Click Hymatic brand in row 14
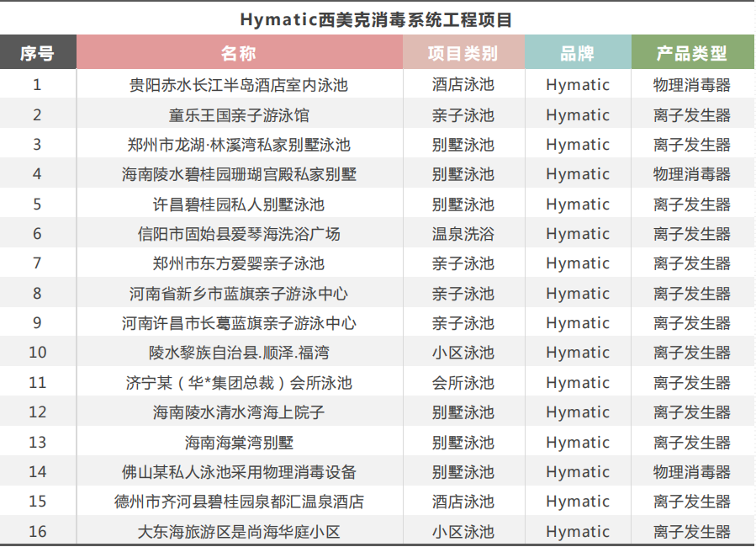 (x=578, y=472)
